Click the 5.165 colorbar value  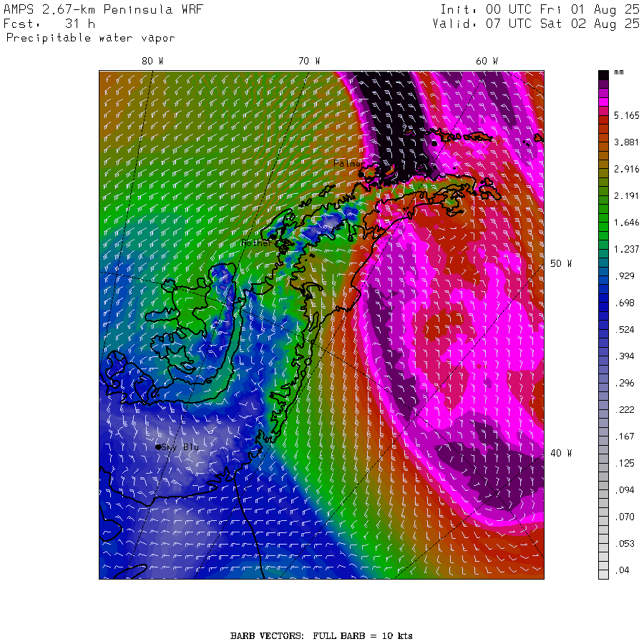click(626, 115)
